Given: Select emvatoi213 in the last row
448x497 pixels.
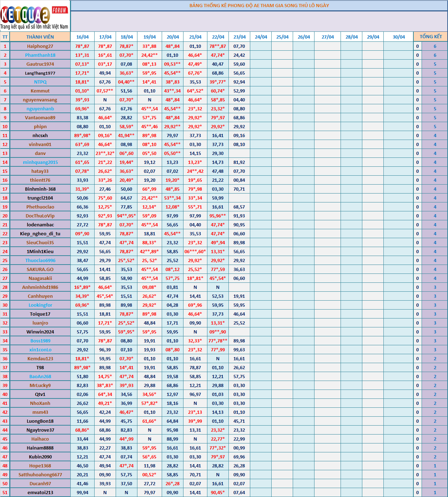Looking at the screenshot, I should (x=40, y=492).
